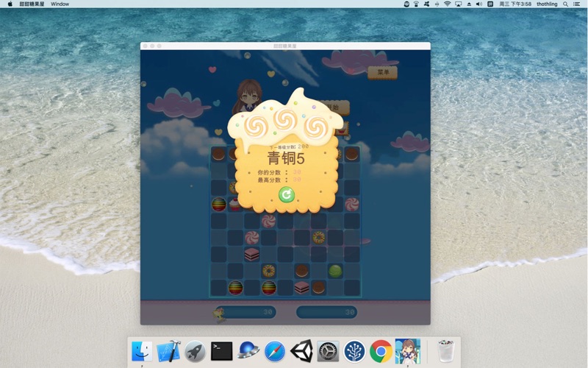Image resolution: width=588 pixels, height=368 pixels.
Task: Open Spotlight search
Action: pos(565,4)
